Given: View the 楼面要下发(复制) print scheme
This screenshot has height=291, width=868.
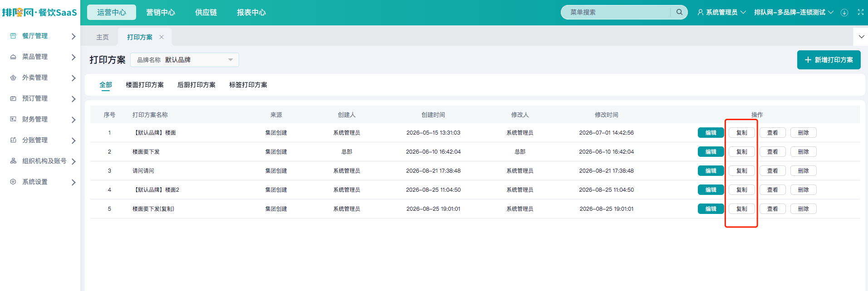Looking at the screenshot, I should point(773,209).
